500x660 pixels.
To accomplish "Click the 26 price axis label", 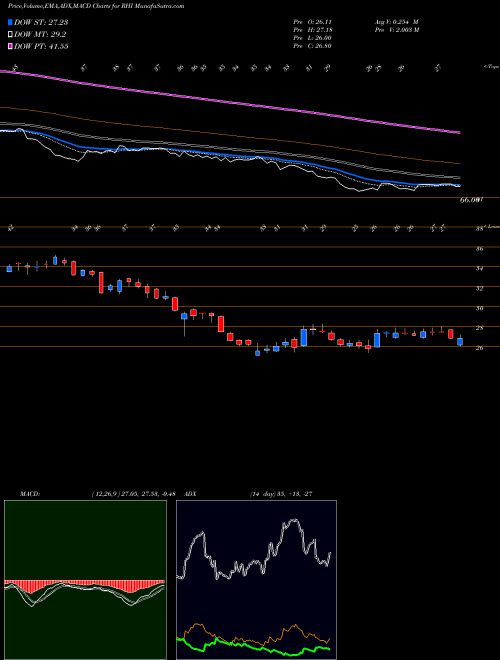I will pos(479,348).
